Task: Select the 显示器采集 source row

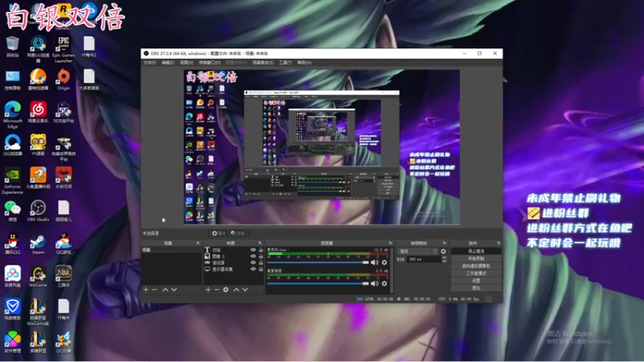Action: (233, 269)
